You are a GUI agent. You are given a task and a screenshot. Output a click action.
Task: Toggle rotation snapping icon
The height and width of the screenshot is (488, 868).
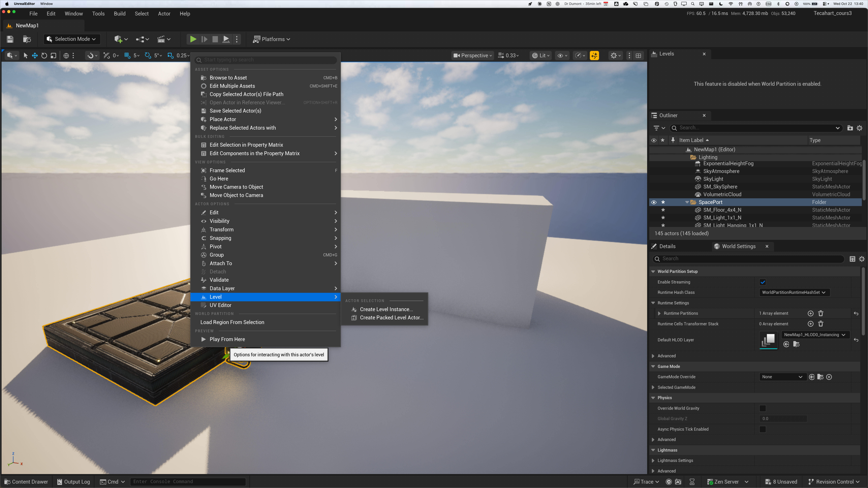(x=148, y=56)
